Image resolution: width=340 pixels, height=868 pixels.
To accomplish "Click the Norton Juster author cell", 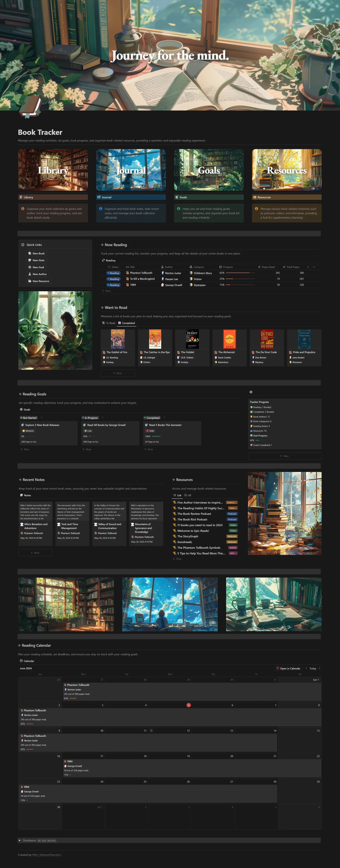I will [171, 273].
